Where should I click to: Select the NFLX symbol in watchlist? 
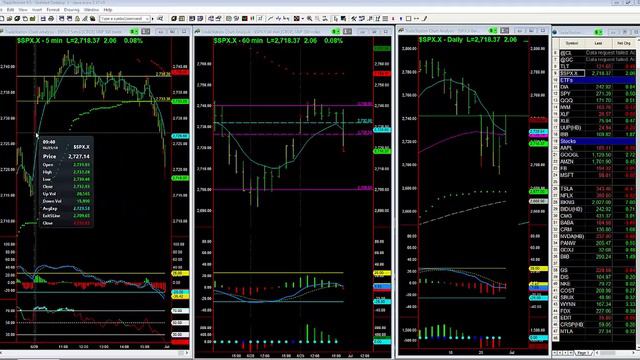click(x=567, y=196)
